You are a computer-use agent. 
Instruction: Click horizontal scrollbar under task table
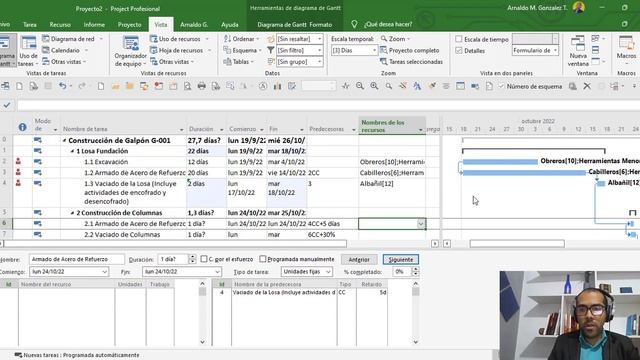175,244
